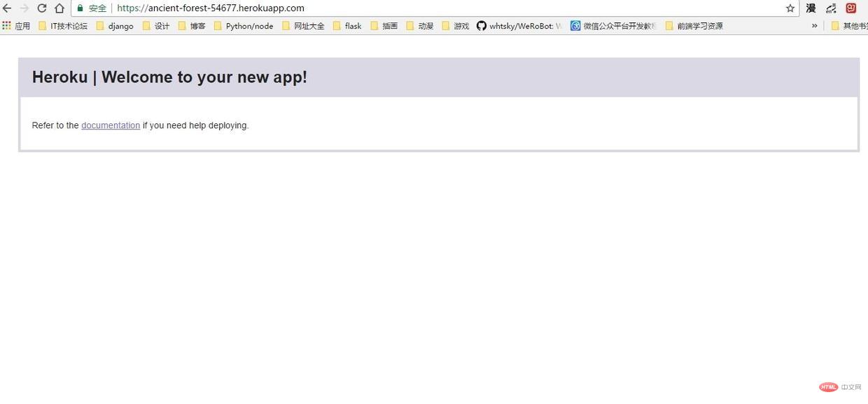Open the django bookmark folder
Screen dimensions: 868x404
pos(115,26)
